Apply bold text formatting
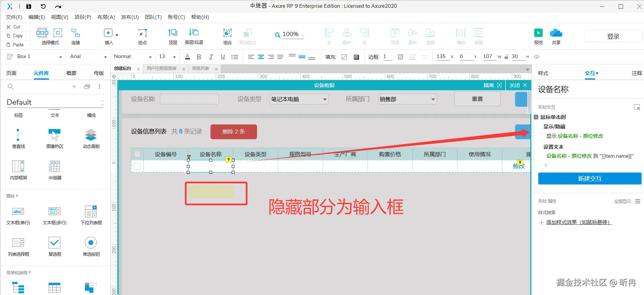 click(x=199, y=57)
